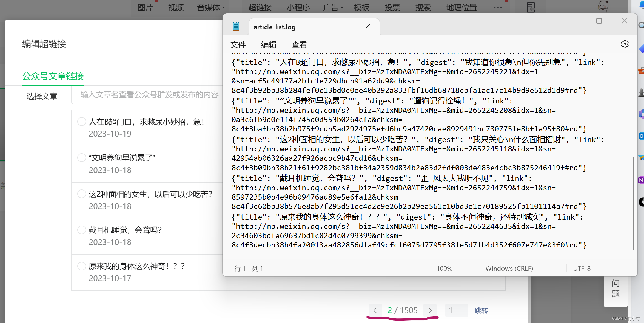Image resolution: width=644 pixels, height=323 pixels.
Task: Click the Notepad vertical scrollbar
Action: (x=634, y=203)
